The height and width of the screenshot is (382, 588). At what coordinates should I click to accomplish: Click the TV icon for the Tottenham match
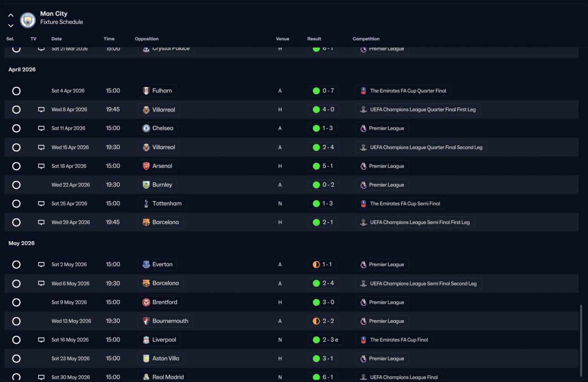click(x=41, y=204)
